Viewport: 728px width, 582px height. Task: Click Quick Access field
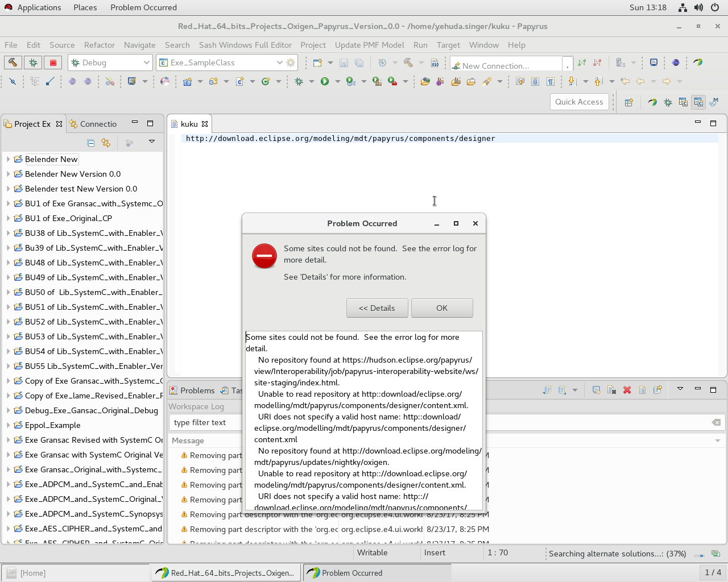579,102
